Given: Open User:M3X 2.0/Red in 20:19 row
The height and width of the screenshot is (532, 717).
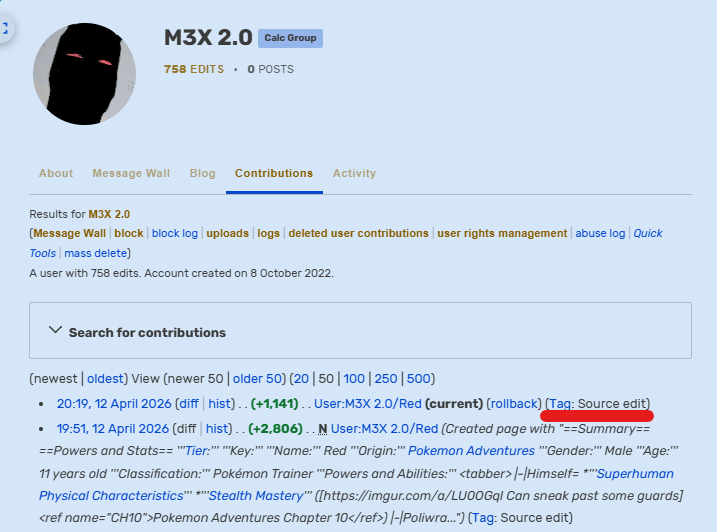Looking at the screenshot, I should (368, 404).
